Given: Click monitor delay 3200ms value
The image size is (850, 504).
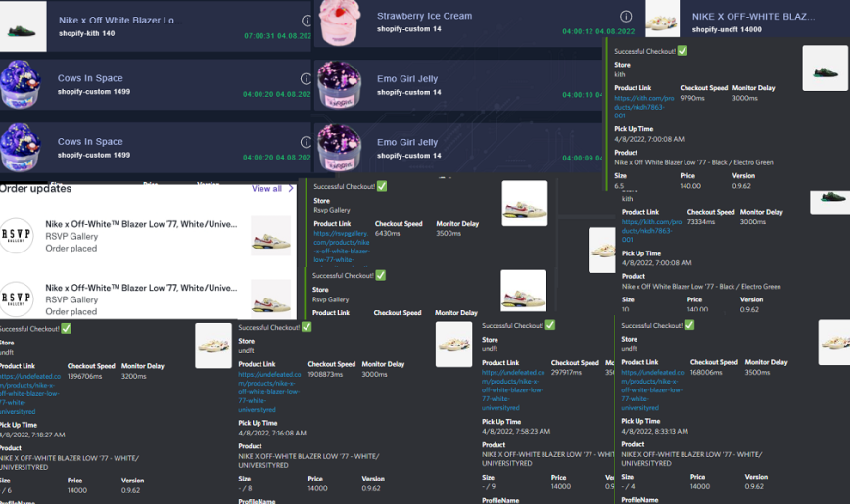Looking at the screenshot, I should point(133,376).
